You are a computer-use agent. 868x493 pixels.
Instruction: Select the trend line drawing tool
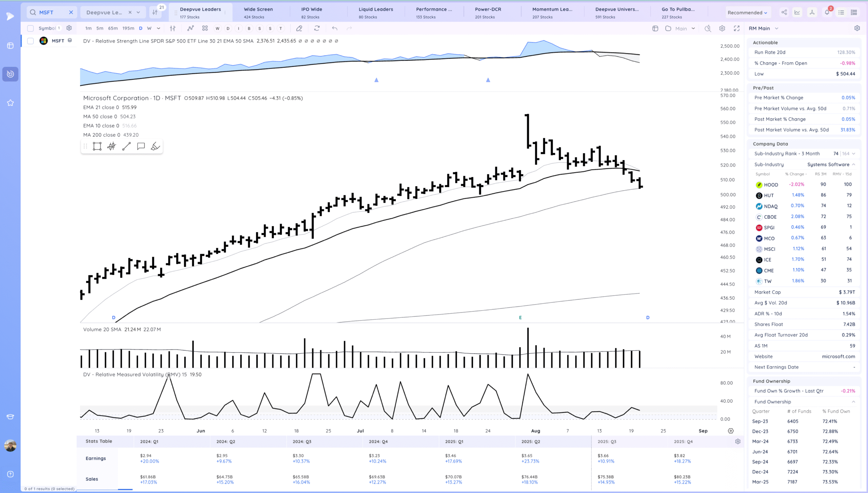coord(126,146)
